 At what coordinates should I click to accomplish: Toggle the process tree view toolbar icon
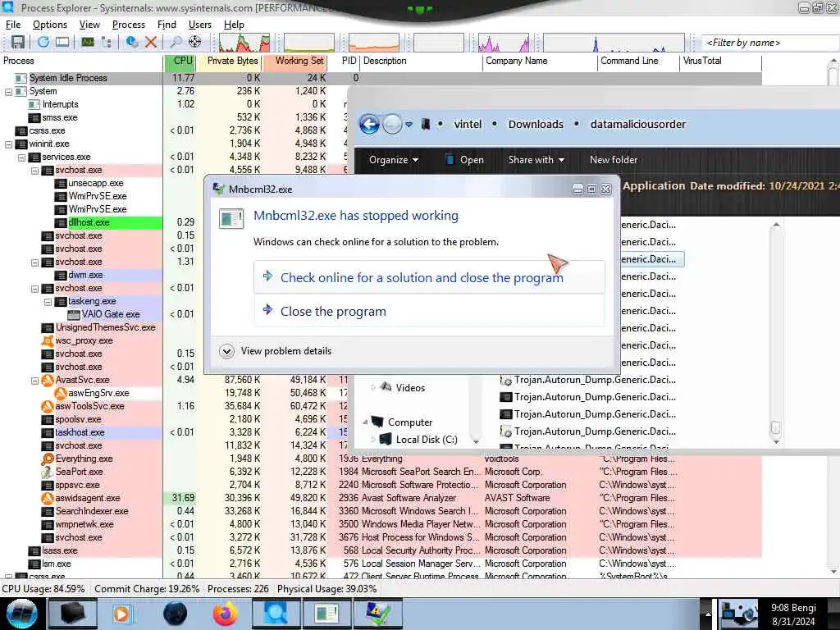(107, 42)
